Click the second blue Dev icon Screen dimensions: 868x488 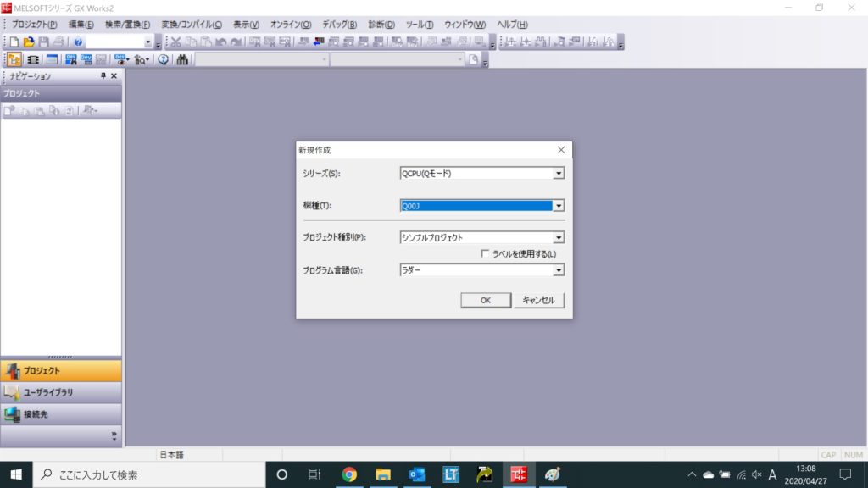point(86,60)
